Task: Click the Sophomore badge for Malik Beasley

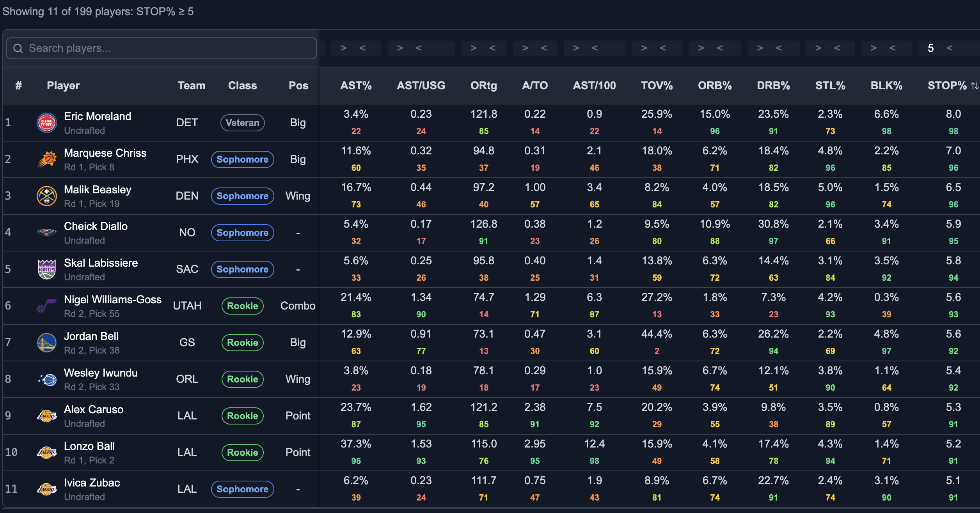Action: 242,196
